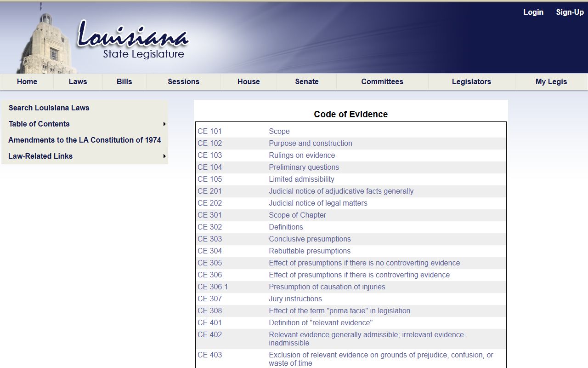Open Limited admissibility article
Viewport: 588px width, 368px height.
301,179
